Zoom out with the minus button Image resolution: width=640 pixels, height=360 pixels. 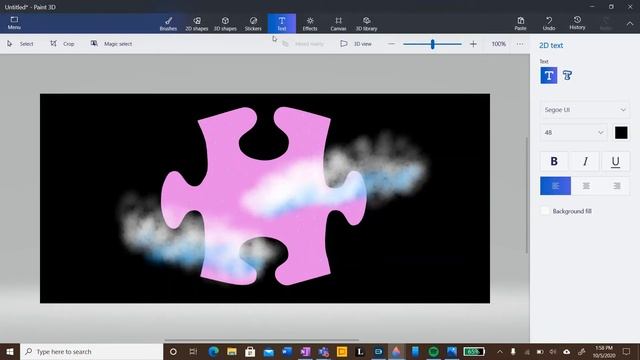coord(391,44)
